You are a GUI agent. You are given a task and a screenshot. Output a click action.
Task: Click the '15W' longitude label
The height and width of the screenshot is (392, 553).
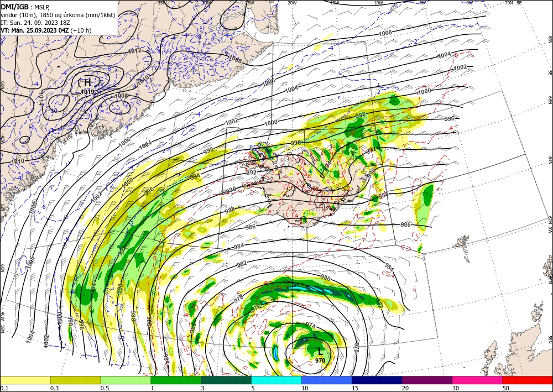click(x=335, y=3)
